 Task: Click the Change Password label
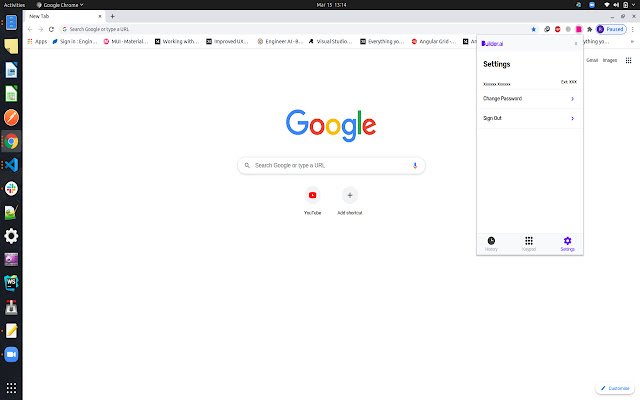point(502,98)
